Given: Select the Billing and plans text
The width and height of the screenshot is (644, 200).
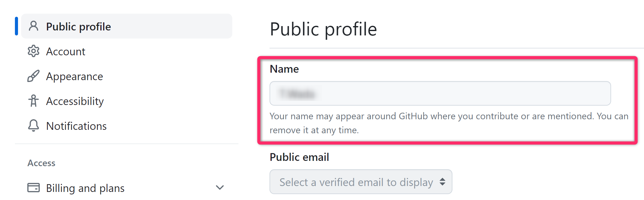Looking at the screenshot, I should [85, 188].
